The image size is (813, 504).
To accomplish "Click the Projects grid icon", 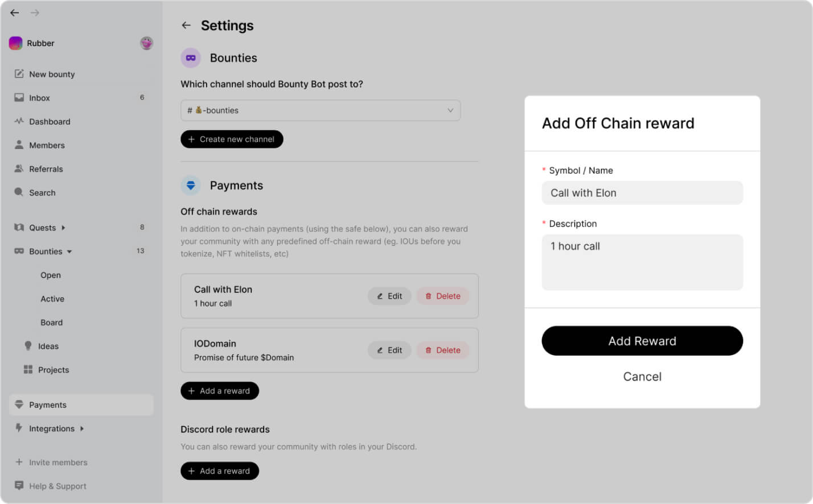I will pos(28,370).
